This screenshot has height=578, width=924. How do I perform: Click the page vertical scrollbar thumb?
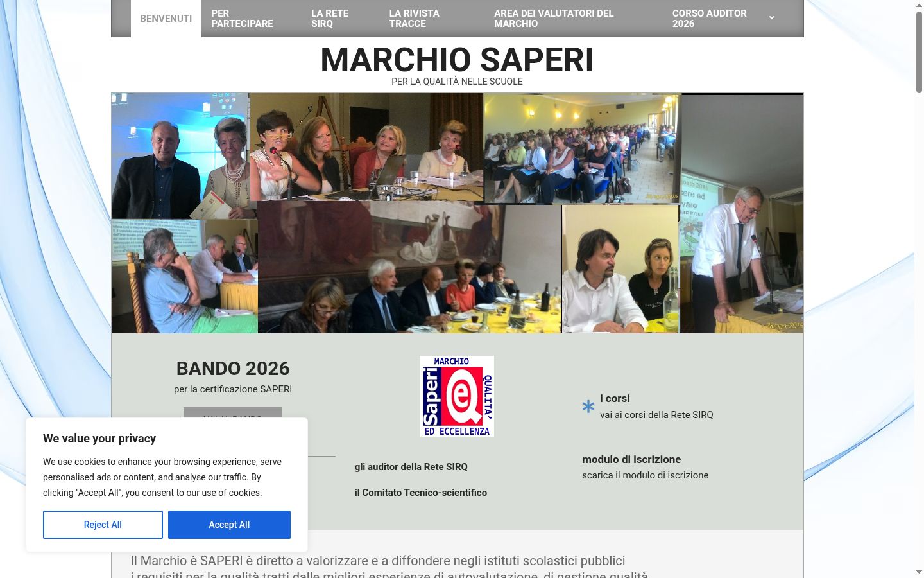point(919,51)
